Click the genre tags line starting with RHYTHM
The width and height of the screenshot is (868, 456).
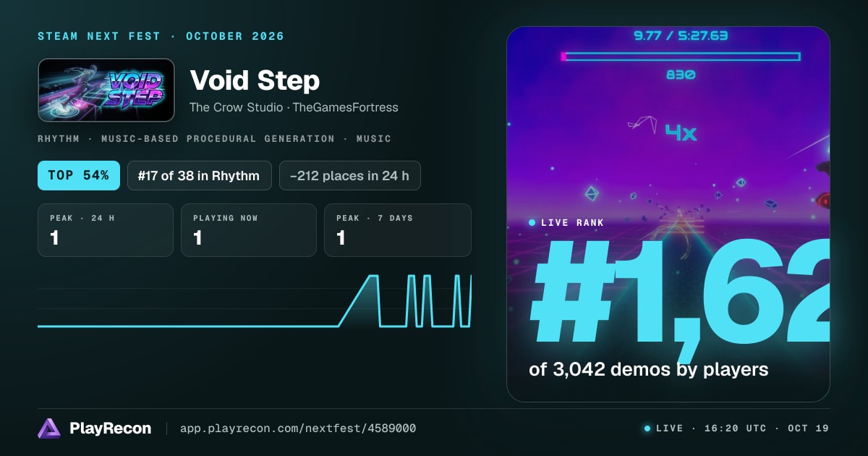(215, 138)
